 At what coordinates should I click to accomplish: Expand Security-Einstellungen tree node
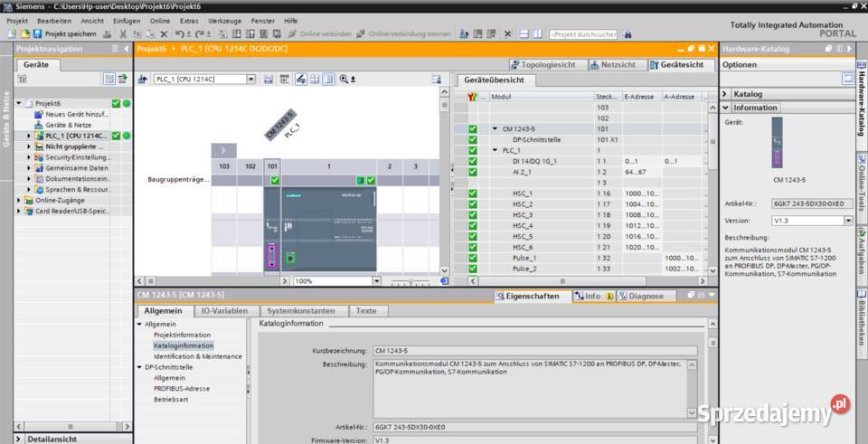click(29, 157)
